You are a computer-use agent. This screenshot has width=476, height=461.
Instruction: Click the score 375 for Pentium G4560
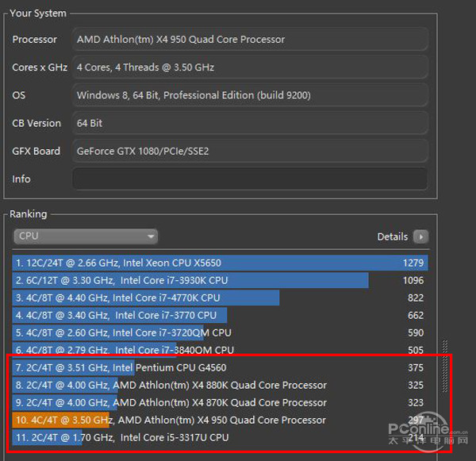[416, 367]
